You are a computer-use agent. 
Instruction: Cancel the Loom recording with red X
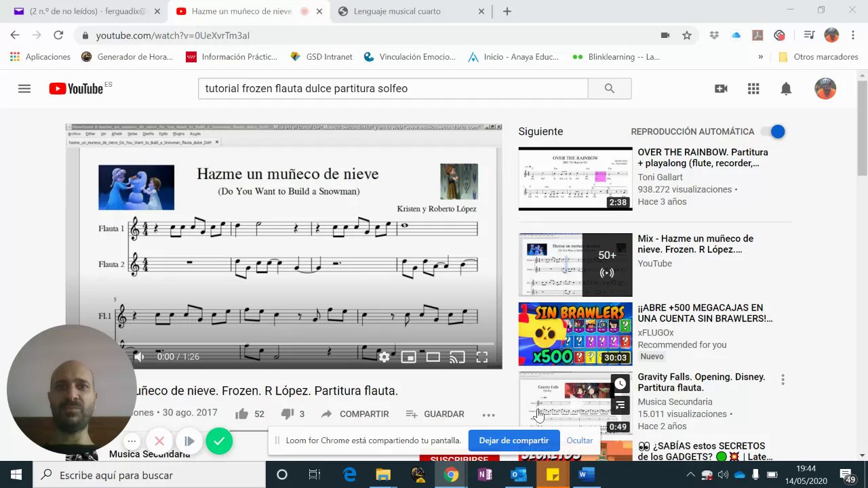coord(159,441)
